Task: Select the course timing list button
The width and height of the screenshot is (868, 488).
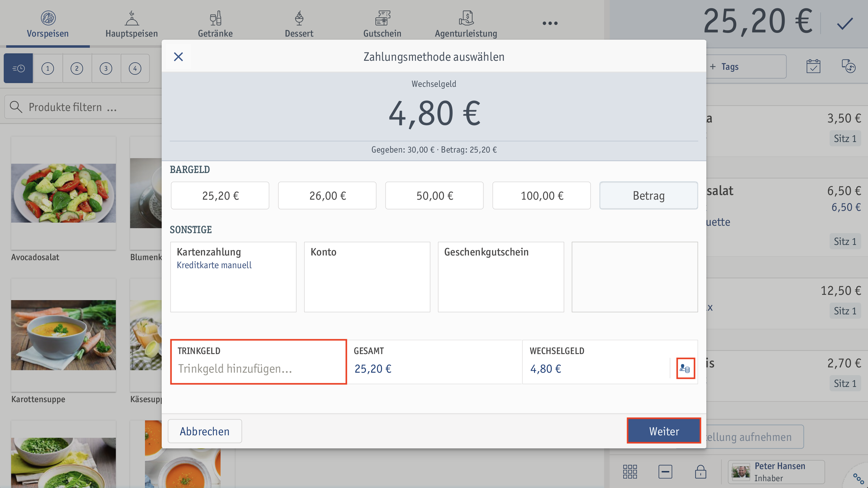Action: (x=18, y=68)
